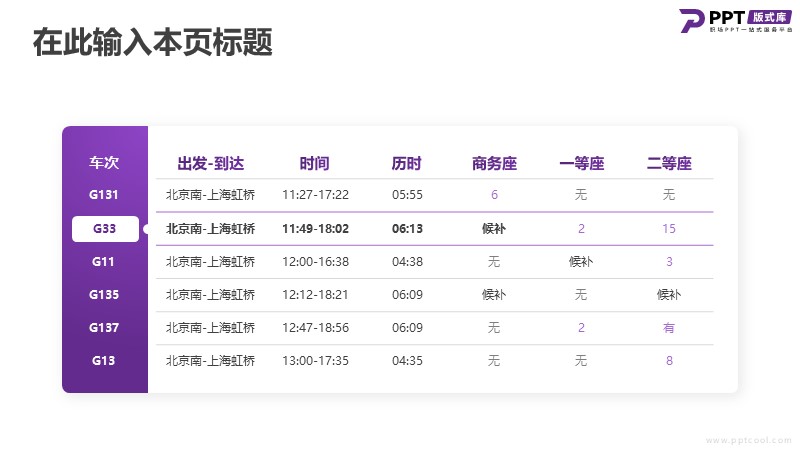Click 无 second class in 11:27-17:22 row

coord(669,195)
